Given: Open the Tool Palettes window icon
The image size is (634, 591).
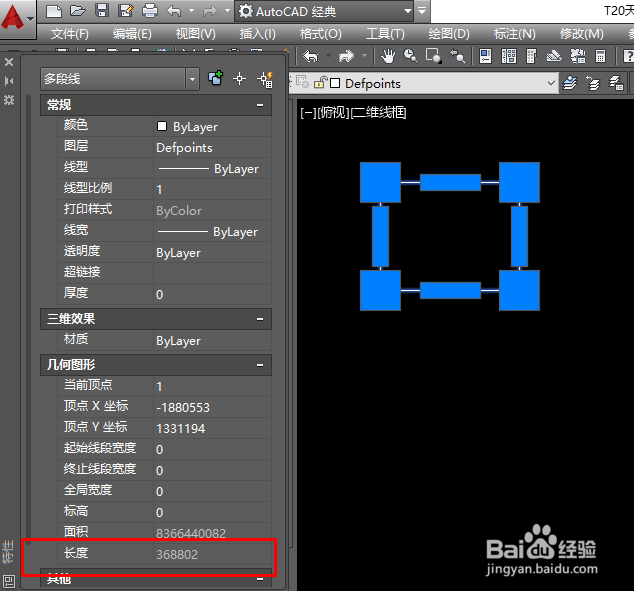Looking at the screenshot, I should 531,56.
